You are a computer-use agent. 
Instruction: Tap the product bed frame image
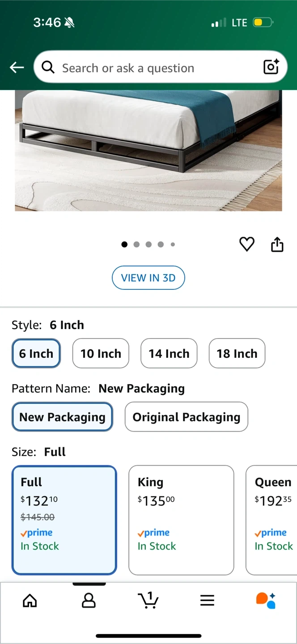click(x=148, y=150)
